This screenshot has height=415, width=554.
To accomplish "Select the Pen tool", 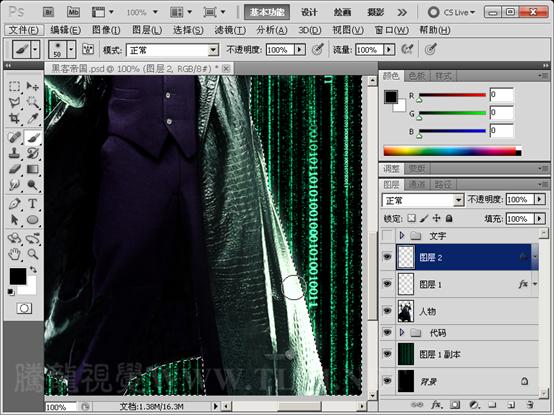I will [x=14, y=204].
